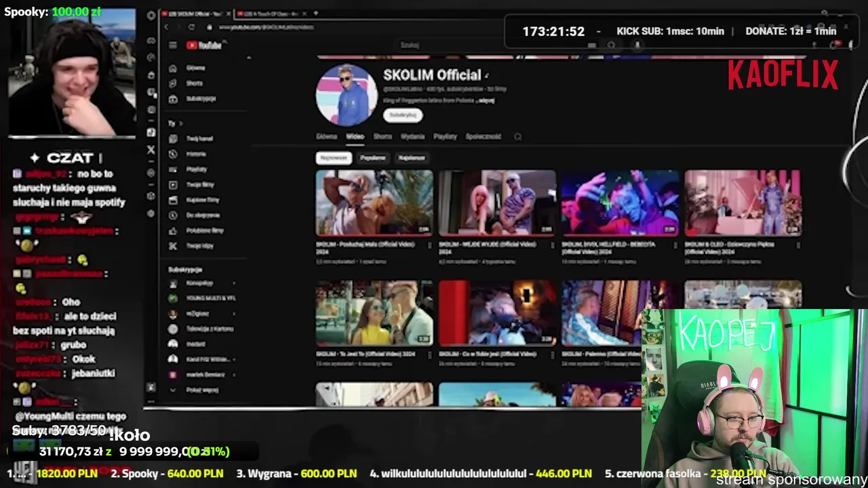868x488 pixels.
Task: Close the A Touch Of Class tab
Action: (x=305, y=14)
